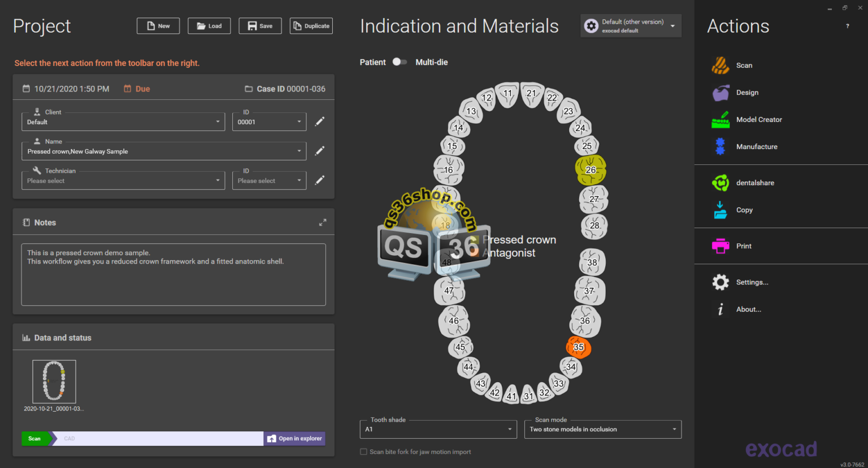Image resolution: width=868 pixels, height=468 pixels.
Task: Print the project sheet
Action: tap(743, 246)
